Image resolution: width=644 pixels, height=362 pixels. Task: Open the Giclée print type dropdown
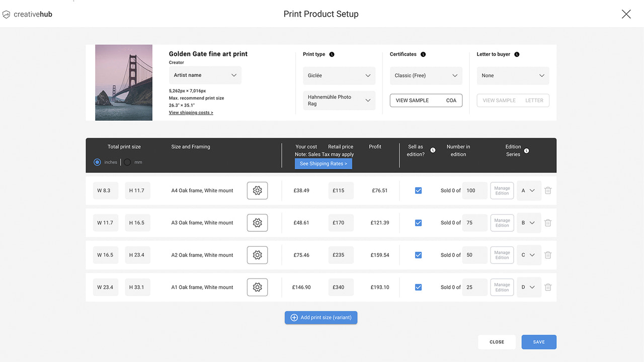pyautogui.click(x=339, y=75)
